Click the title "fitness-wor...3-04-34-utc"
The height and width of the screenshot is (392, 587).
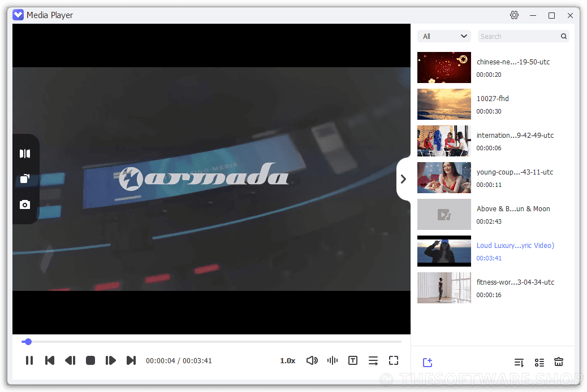click(x=516, y=282)
